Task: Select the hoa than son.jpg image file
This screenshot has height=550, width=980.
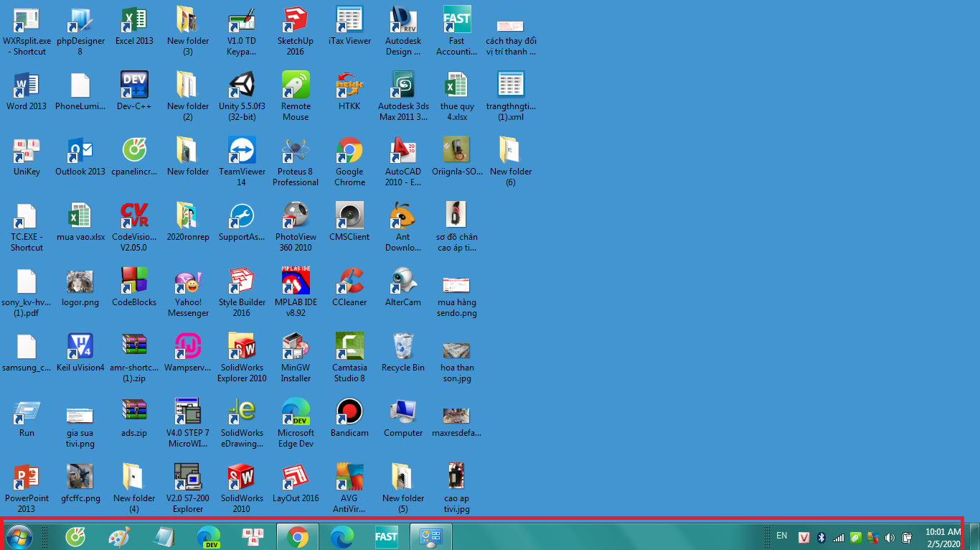Action: (x=457, y=352)
